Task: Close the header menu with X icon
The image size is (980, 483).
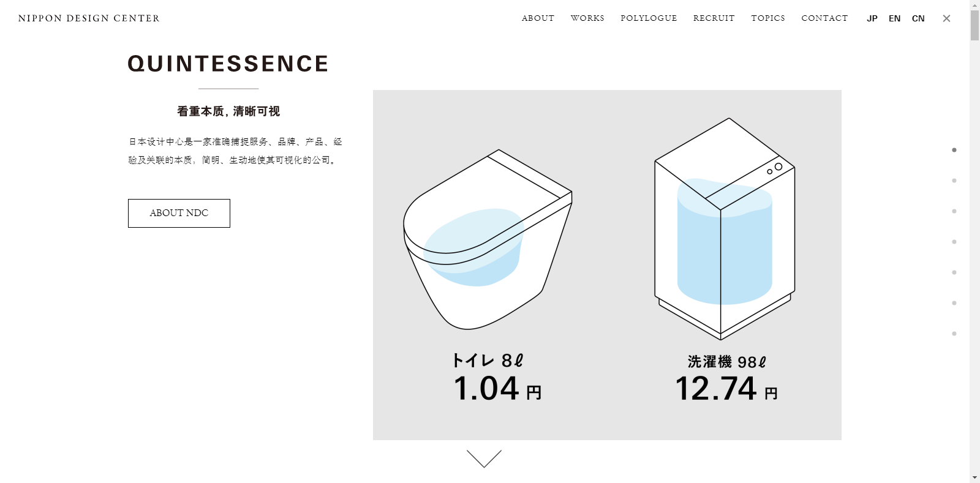Action: (x=946, y=18)
